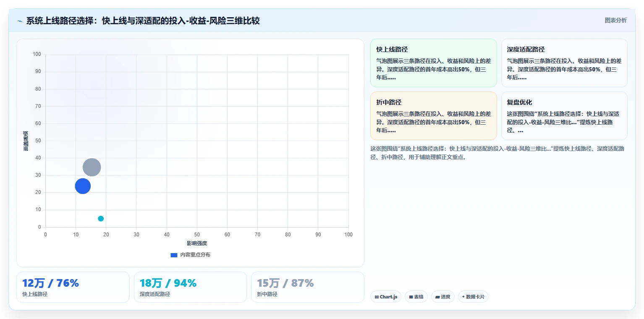Open the 深度适配路径 info card
The height and width of the screenshot is (319, 644).
[564, 63]
